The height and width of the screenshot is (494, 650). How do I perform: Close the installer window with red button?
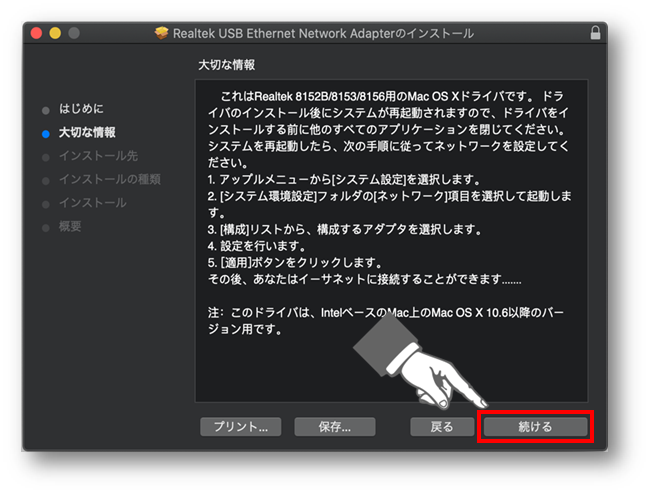[x=36, y=33]
